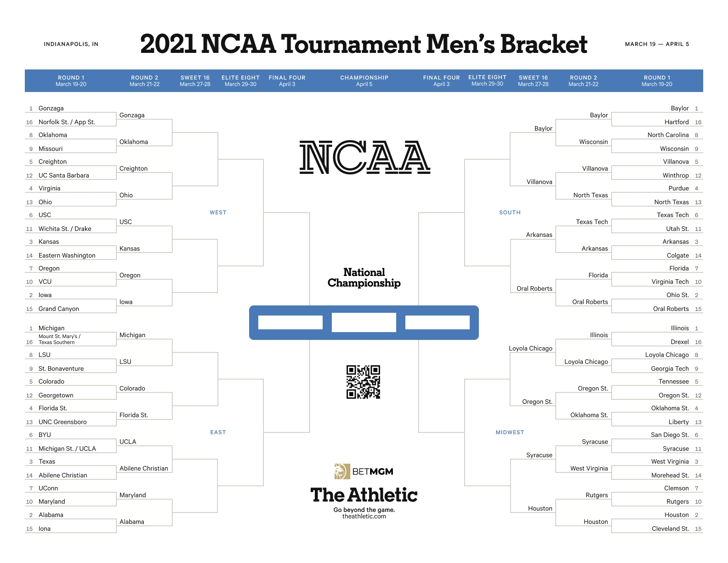Viewport: 728px width, 563px height.
Task: Click the NCAA logo at top center
Action: (364, 157)
